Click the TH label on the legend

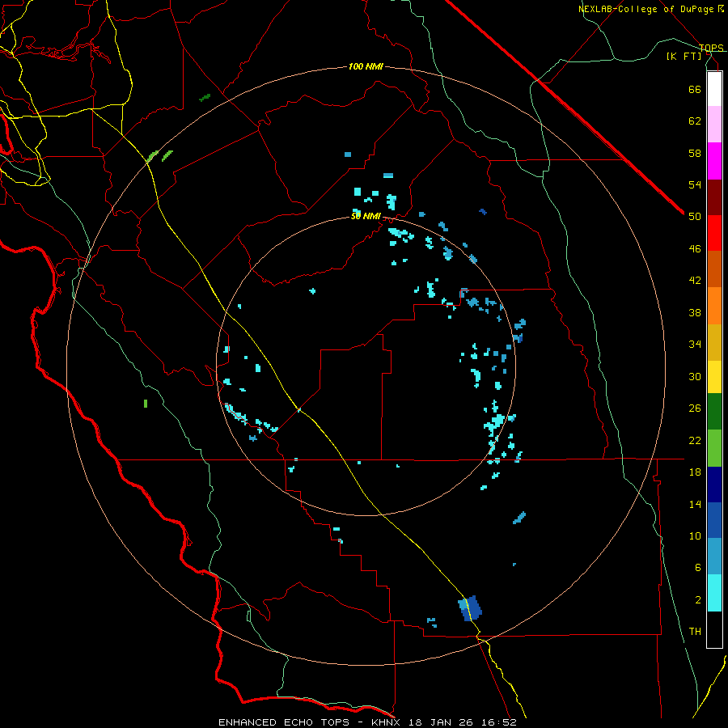[x=695, y=632]
